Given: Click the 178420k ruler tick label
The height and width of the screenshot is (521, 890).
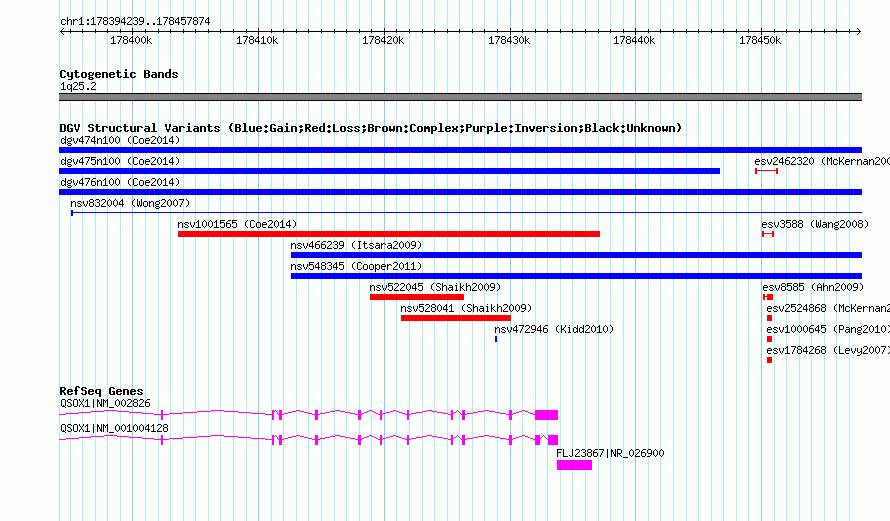Looking at the screenshot, I should [383, 40].
